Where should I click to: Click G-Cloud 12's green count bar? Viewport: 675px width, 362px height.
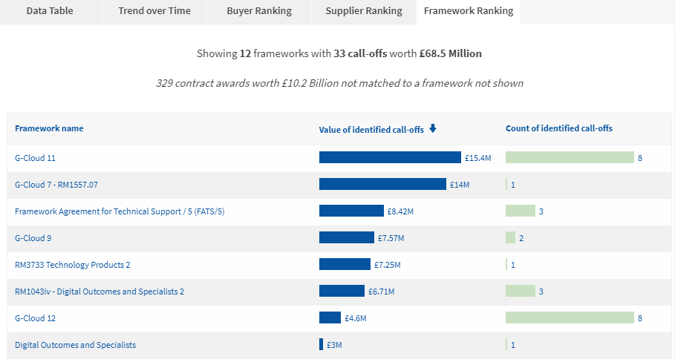click(570, 317)
